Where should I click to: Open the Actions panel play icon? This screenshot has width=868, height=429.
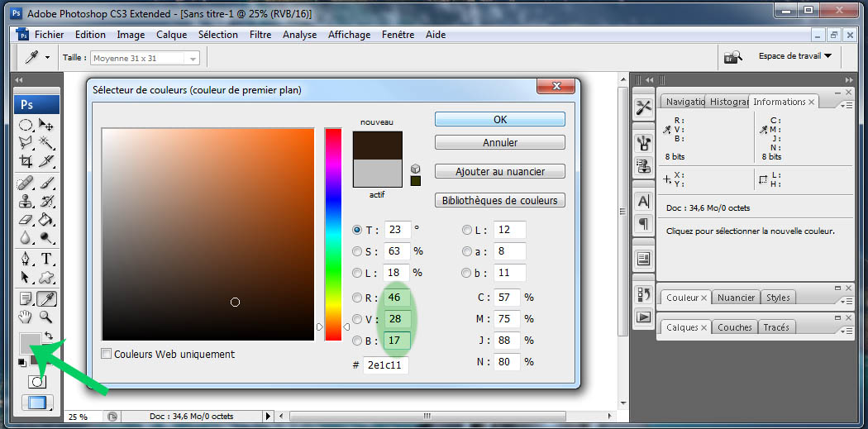644,317
